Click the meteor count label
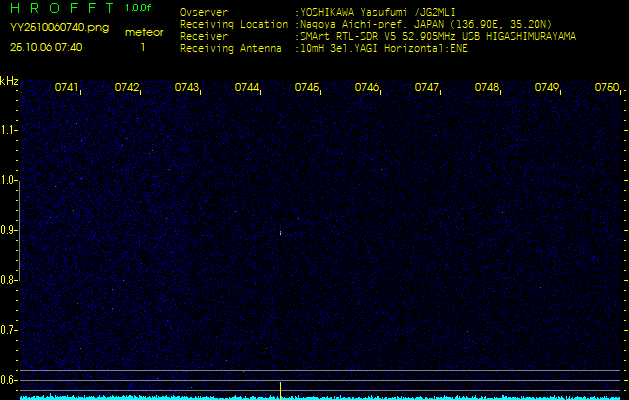Image resolution: width=629 pixels, height=400 pixels. pyautogui.click(x=144, y=32)
